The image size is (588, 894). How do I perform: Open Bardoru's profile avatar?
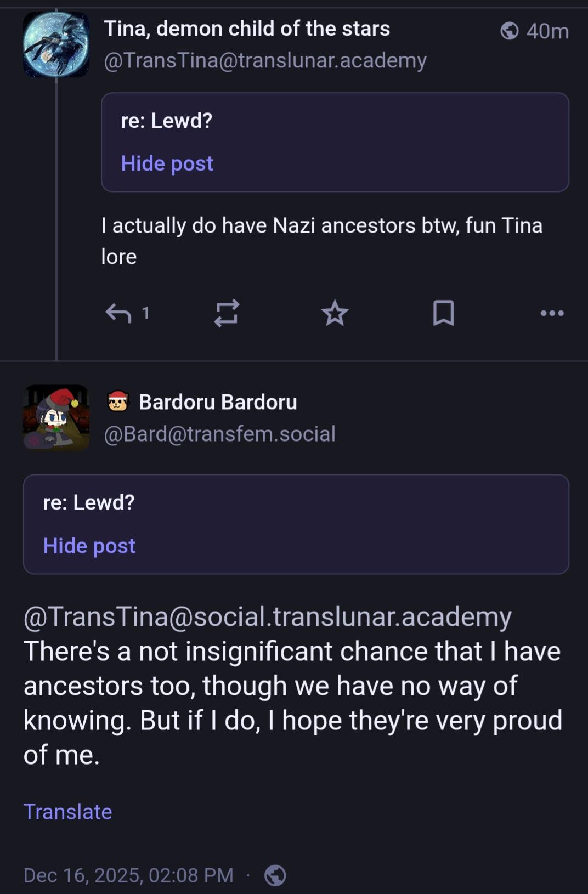point(56,417)
